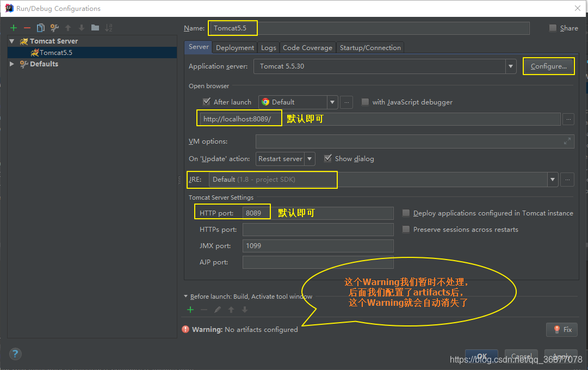Image resolution: width=588 pixels, height=370 pixels.
Task: Open the browser Default dropdown
Action: point(332,102)
